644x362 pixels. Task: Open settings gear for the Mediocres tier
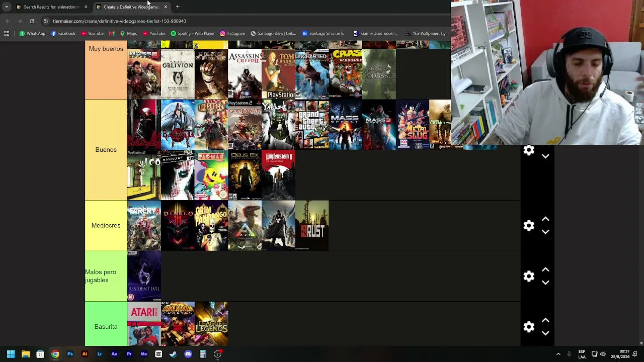pyautogui.click(x=529, y=226)
